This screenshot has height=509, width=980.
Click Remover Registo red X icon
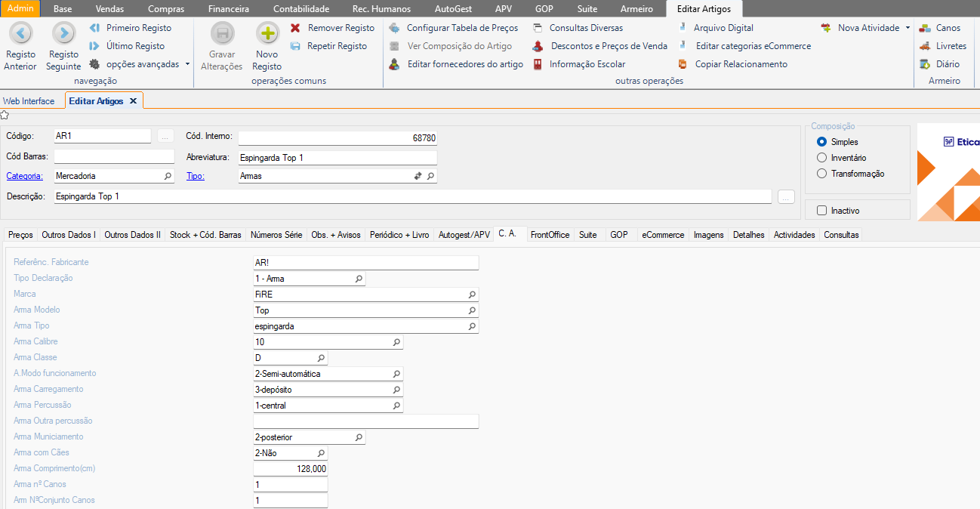(x=295, y=28)
